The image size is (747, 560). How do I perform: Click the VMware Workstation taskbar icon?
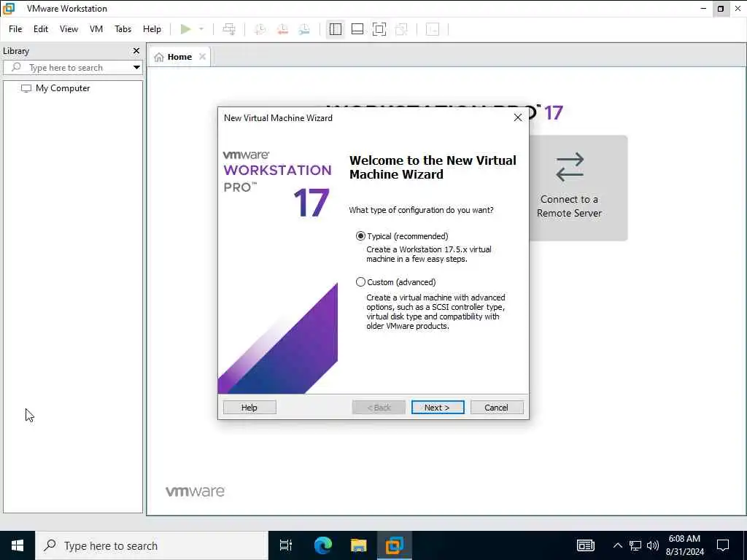tap(395, 545)
